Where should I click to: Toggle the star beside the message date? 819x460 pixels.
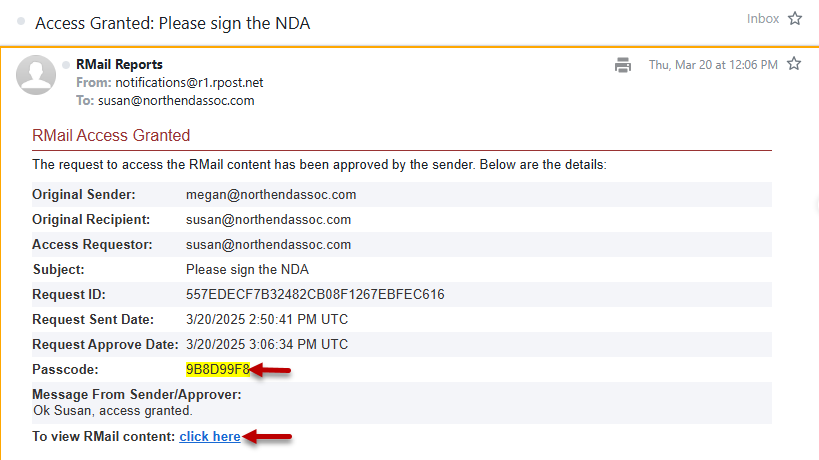[794, 64]
